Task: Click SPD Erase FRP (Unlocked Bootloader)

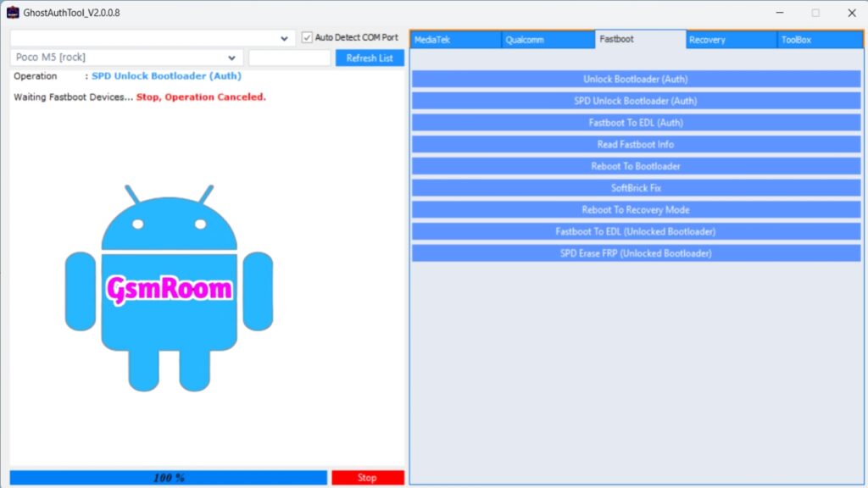Action: (x=636, y=253)
